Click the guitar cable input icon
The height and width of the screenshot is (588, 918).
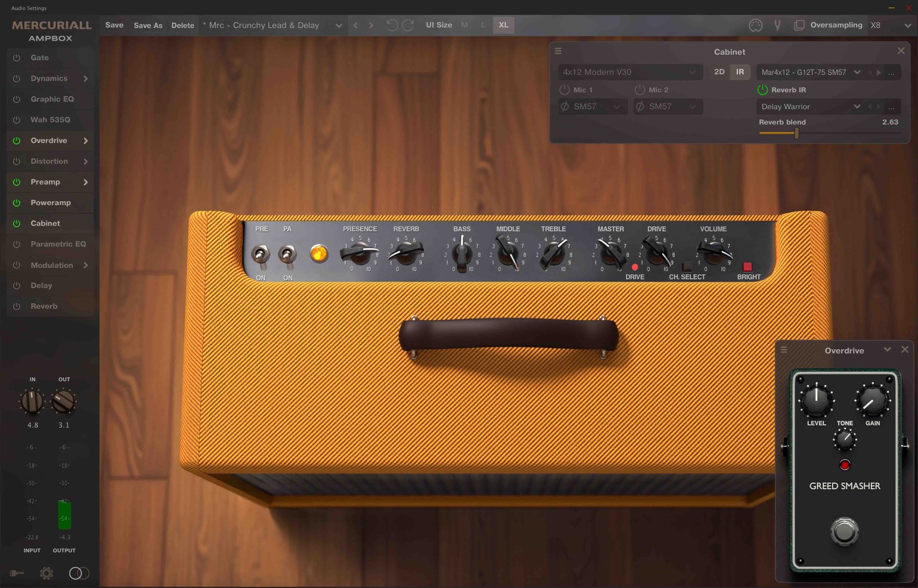coord(17,573)
